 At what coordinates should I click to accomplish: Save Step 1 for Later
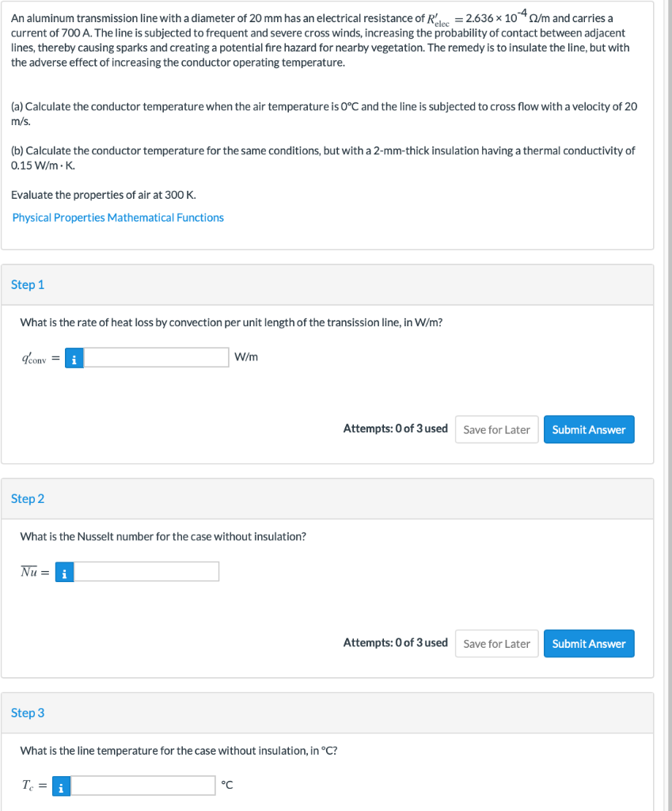coord(496,428)
